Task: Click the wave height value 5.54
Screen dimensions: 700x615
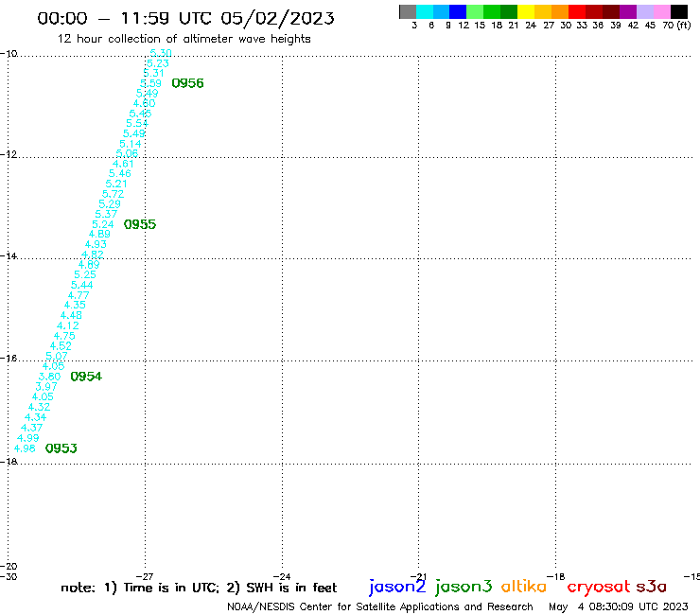Action: [136, 123]
